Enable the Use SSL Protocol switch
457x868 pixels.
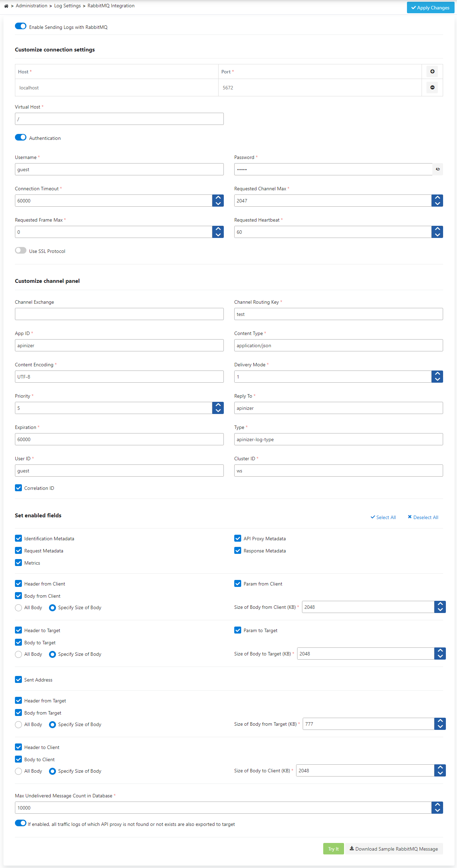tap(21, 250)
